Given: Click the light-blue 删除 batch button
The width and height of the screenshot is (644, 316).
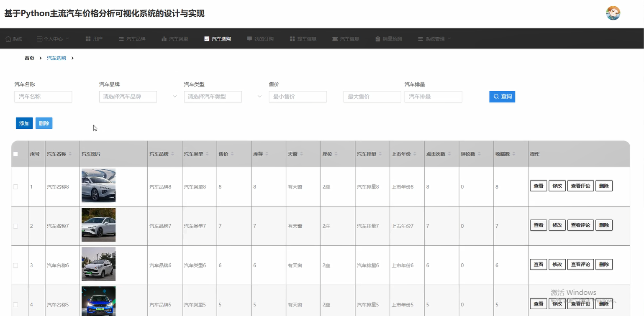Looking at the screenshot, I should (44, 123).
